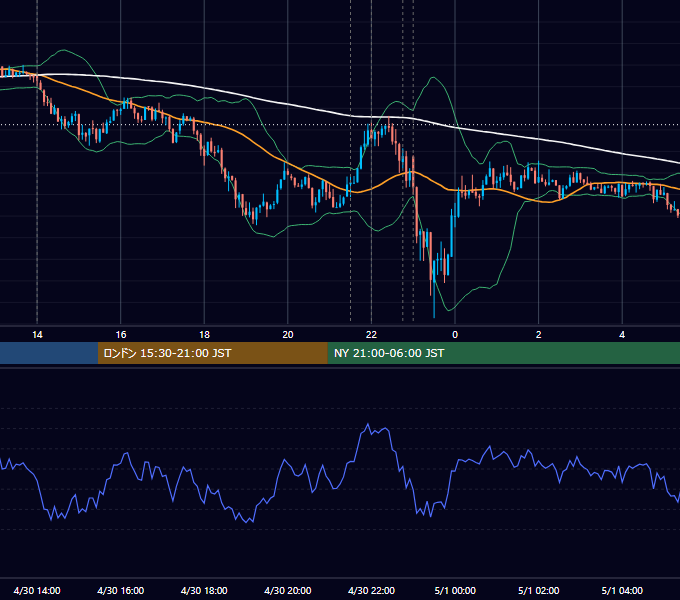680x600 pixels.
Task: Click the 20 hour axis label
Action: 288,335
